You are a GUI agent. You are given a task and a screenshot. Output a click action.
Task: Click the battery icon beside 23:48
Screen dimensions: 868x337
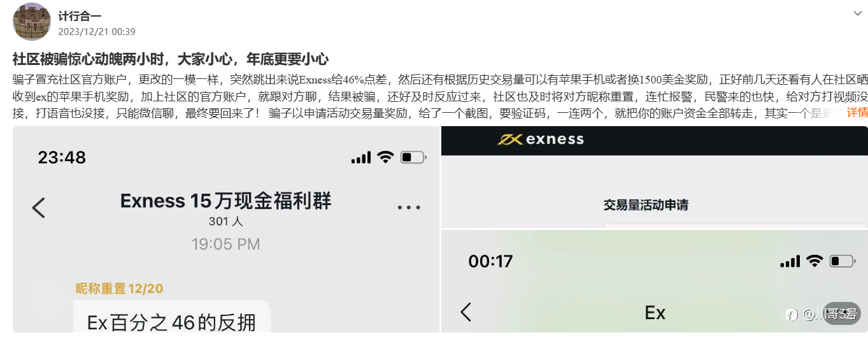413,157
